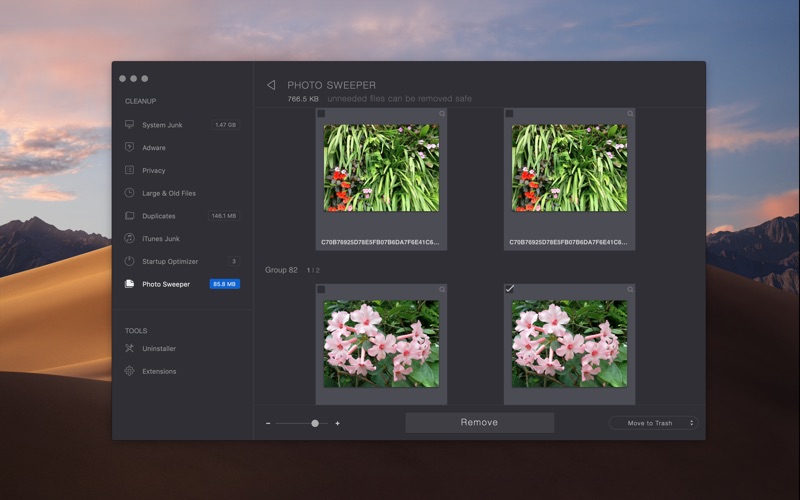Check the top-right foliage photo checkbox
The height and width of the screenshot is (500, 800).
coord(509,113)
